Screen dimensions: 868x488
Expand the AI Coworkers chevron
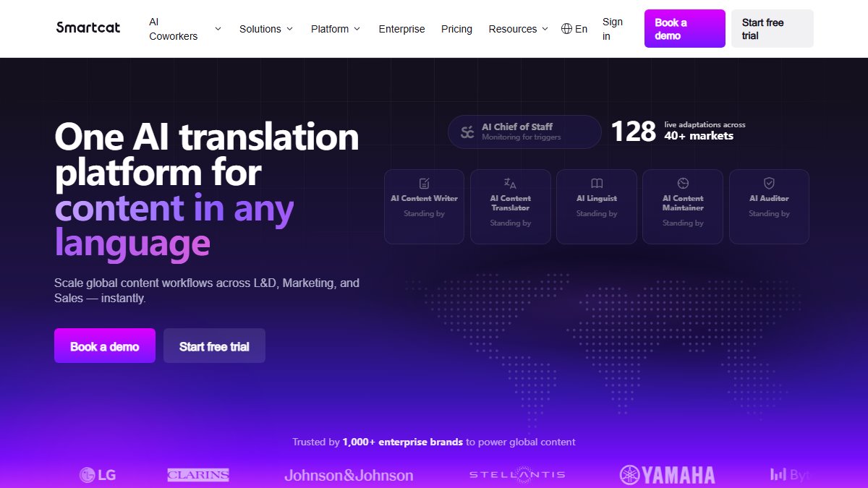tap(218, 29)
